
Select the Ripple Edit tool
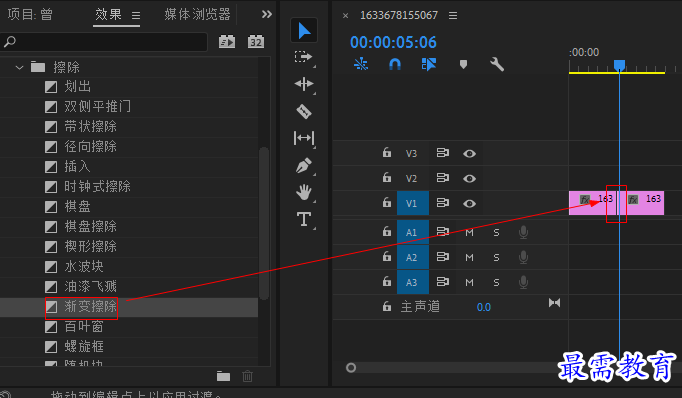[304, 84]
